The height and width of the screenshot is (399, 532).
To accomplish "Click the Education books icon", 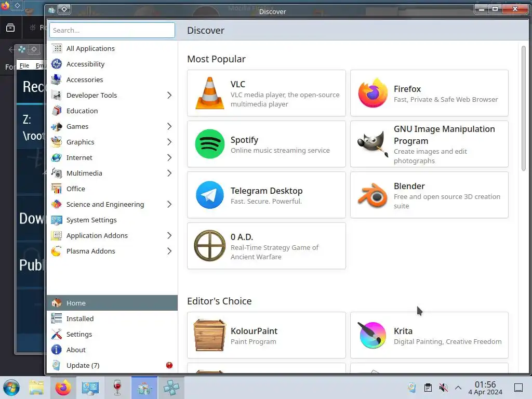I will (x=57, y=111).
